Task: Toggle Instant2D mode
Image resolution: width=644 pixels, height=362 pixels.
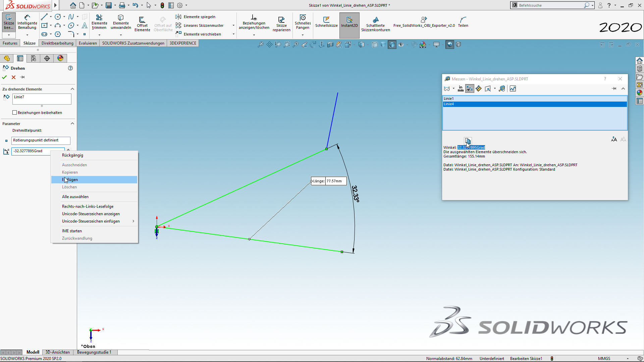Action: tap(349, 25)
